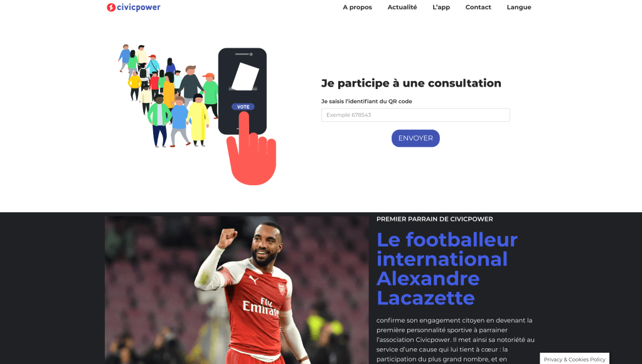Click the PREMIER PARRAIN DE CIVICPOWER label
Viewport: 642px width, 364px height.
coord(434,219)
